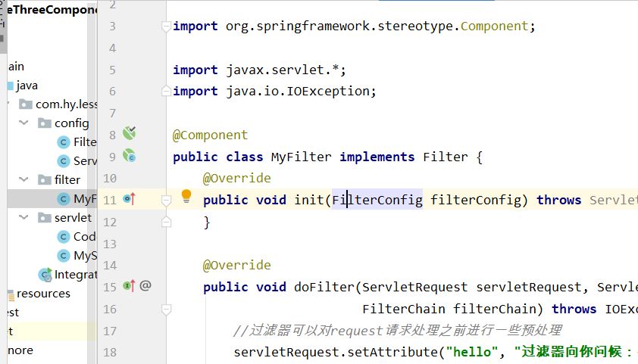The image size is (638, 364).
Task: Click the @Override annotation on line 10
Action: [x=237, y=179]
